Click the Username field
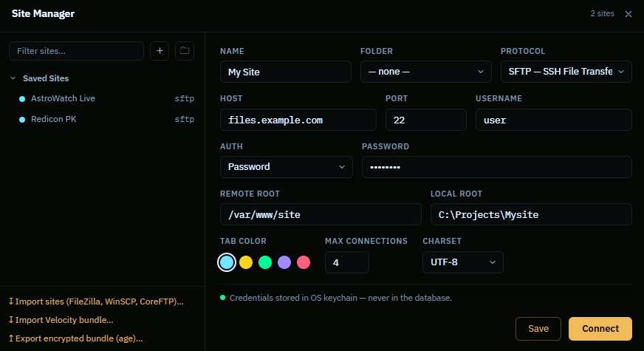This screenshot has width=644, height=351. pyautogui.click(x=554, y=120)
